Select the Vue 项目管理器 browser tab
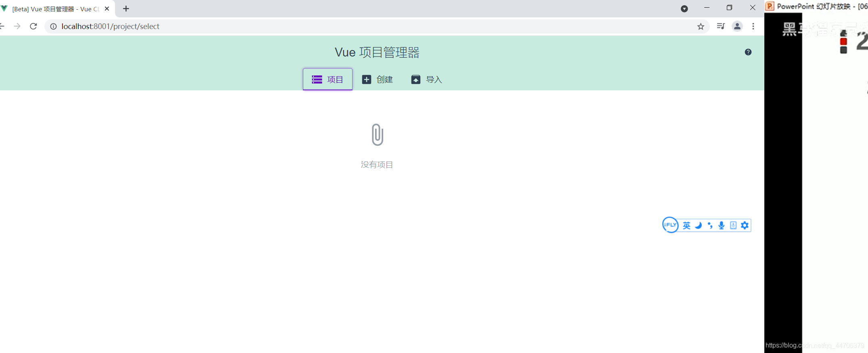This screenshot has width=868, height=353. point(56,9)
